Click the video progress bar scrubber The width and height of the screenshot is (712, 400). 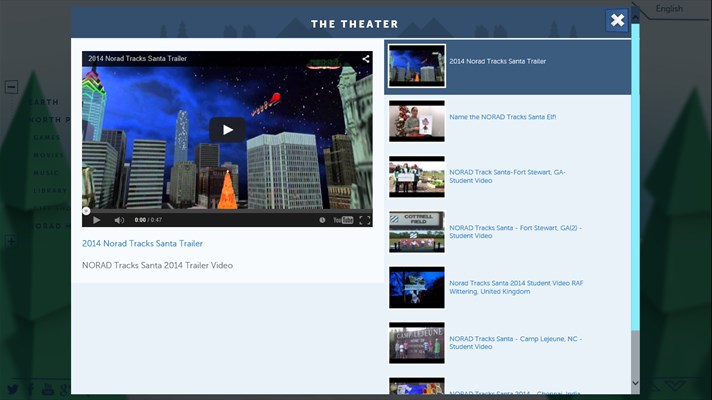[86, 211]
